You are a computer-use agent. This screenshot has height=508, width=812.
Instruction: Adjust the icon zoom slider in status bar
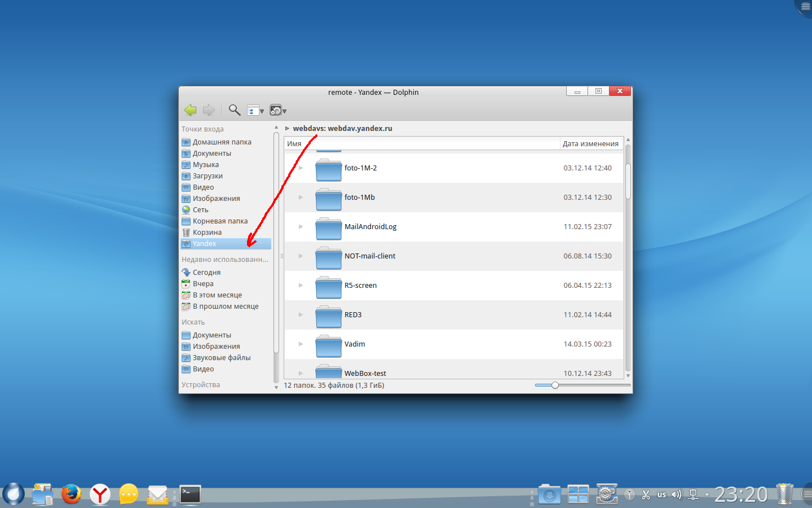pos(555,386)
